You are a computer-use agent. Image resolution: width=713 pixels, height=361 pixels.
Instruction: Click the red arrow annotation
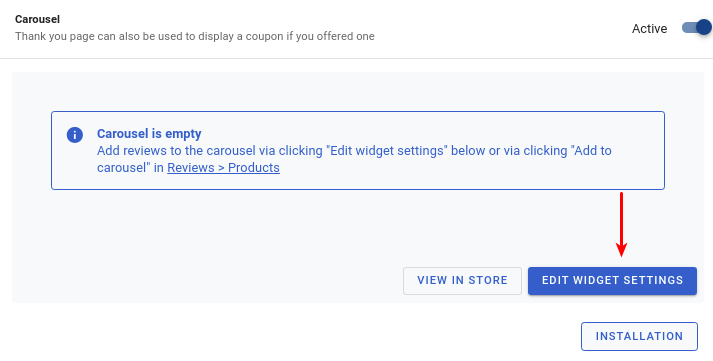(621, 225)
